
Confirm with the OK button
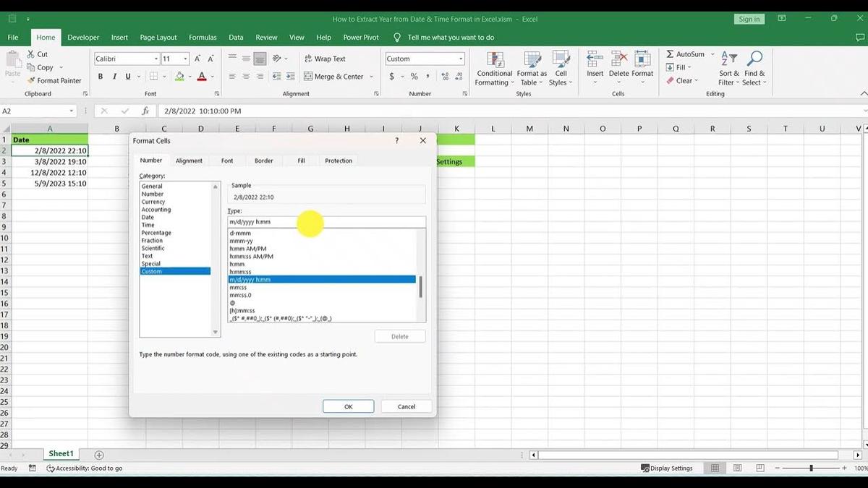[348, 406]
